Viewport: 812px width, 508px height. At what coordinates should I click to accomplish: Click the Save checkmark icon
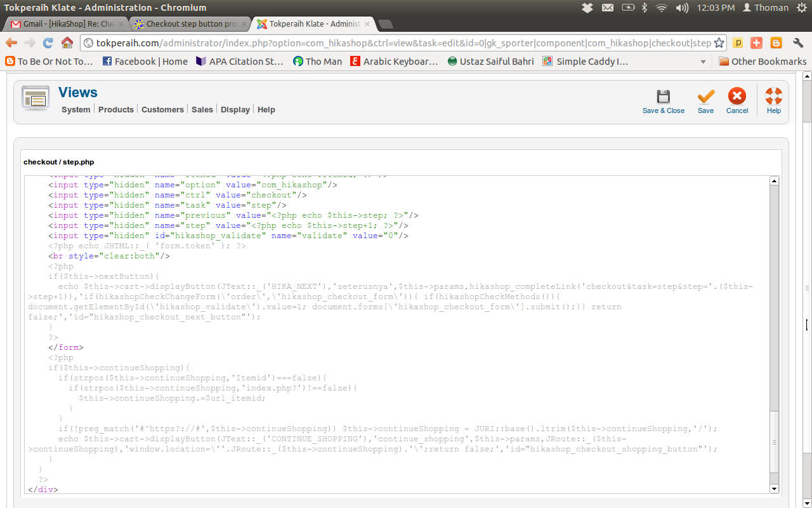[705, 97]
